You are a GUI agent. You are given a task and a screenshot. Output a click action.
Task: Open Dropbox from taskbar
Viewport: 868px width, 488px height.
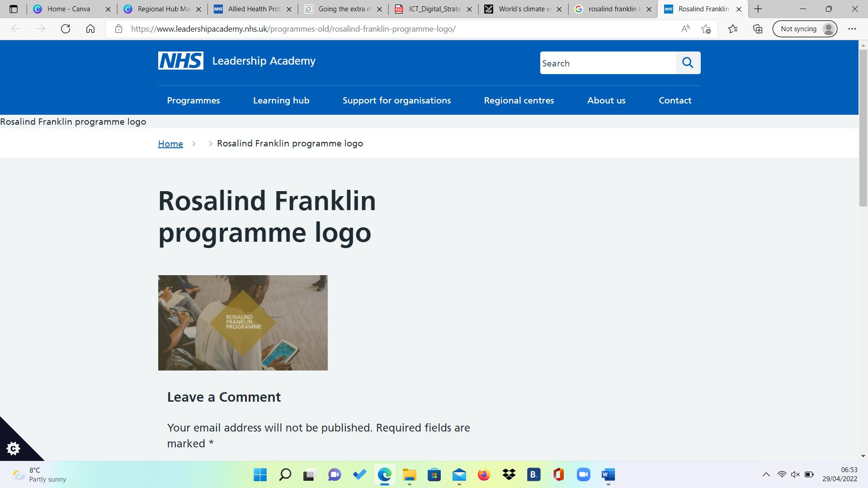coord(509,475)
